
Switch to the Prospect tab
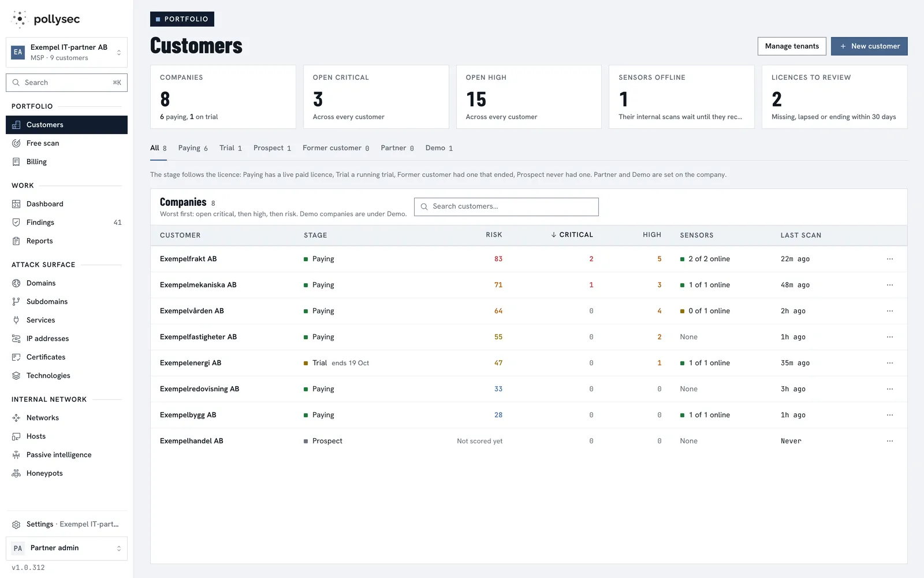click(272, 149)
